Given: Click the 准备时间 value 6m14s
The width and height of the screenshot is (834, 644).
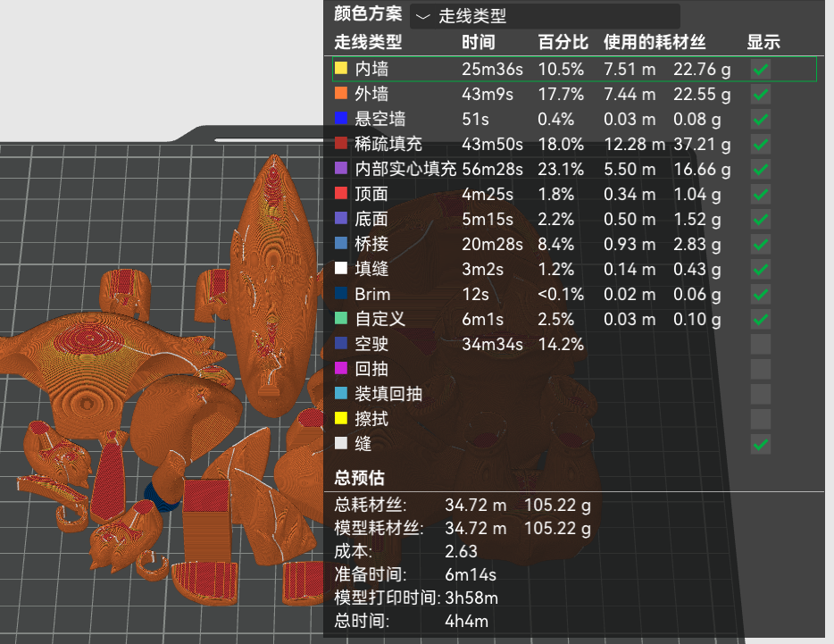Looking at the screenshot, I should [x=471, y=575].
